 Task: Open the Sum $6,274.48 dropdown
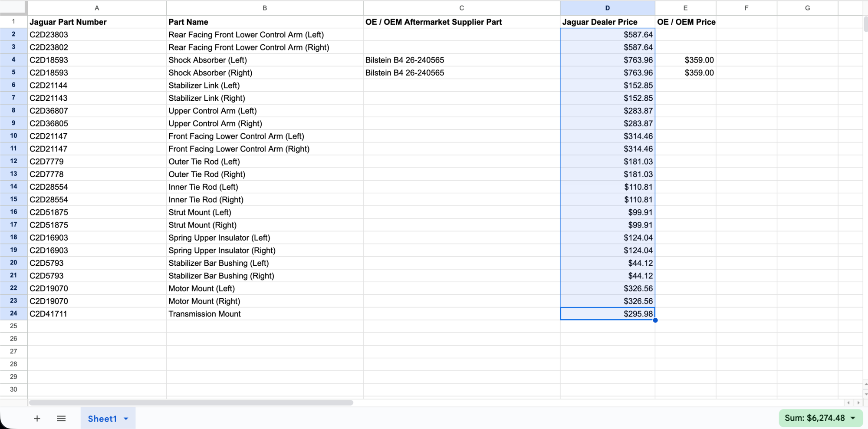[x=853, y=418]
